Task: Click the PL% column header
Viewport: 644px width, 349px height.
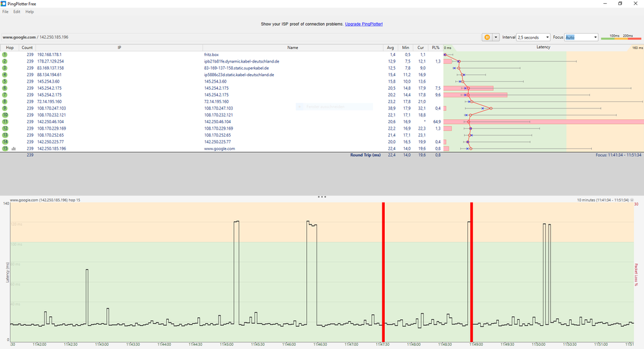Action: coord(435,48)
